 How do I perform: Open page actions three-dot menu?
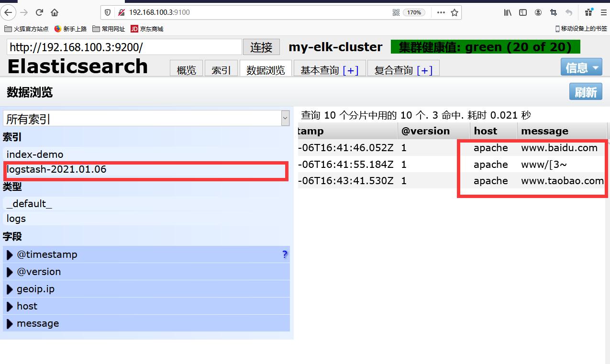coord(441,12)
